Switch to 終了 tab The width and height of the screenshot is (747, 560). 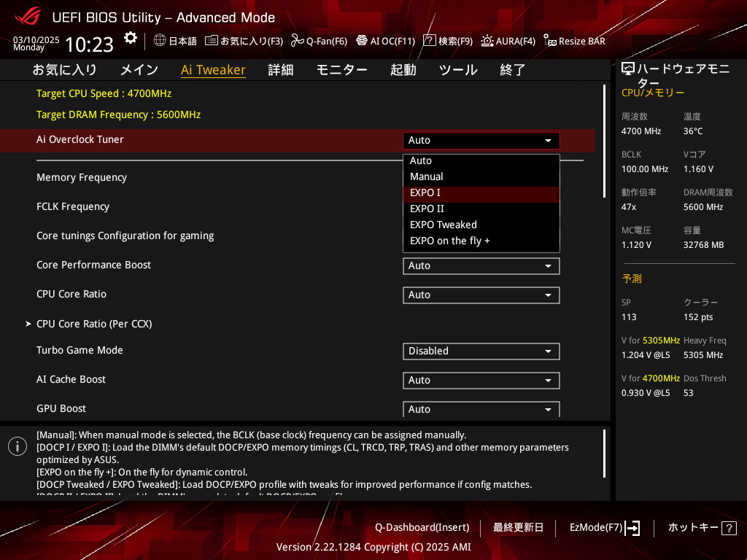(513, 70)
